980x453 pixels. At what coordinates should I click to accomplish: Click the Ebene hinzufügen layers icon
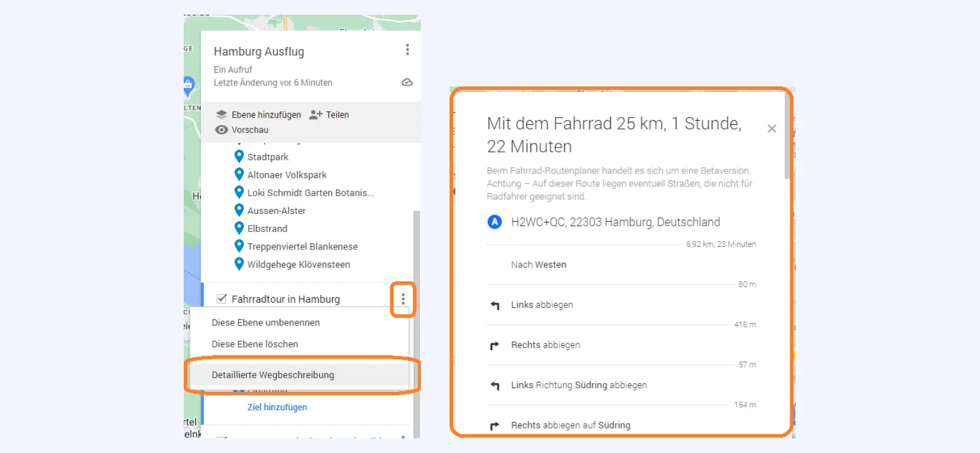(222, 115)
